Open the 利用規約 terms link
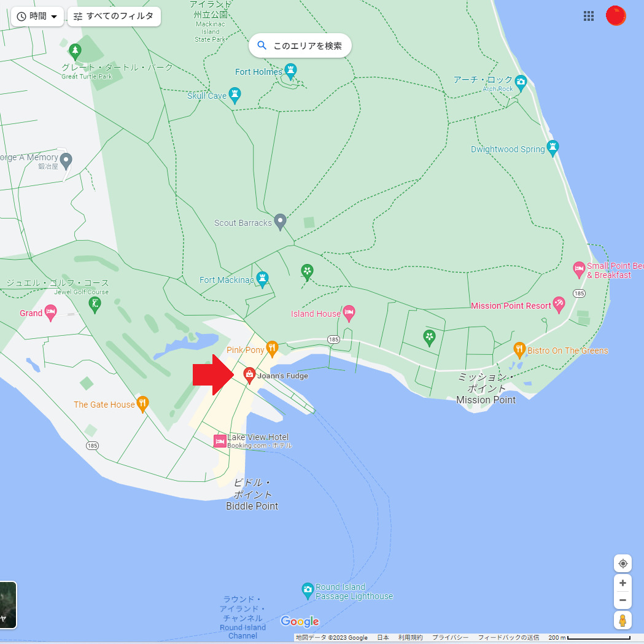This screenshot has height=644, width=644. [x=410, y=637]
